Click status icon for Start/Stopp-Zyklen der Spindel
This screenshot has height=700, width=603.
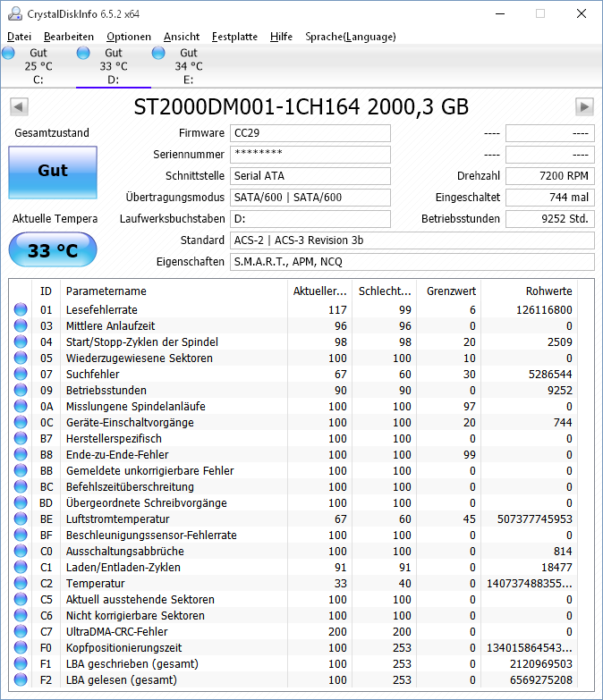21,342
